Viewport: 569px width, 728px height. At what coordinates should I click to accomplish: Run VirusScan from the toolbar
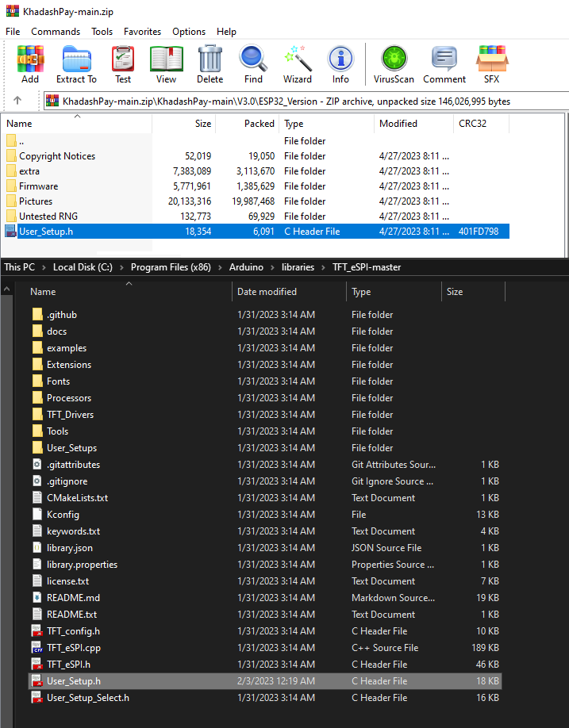coord(394,59)
